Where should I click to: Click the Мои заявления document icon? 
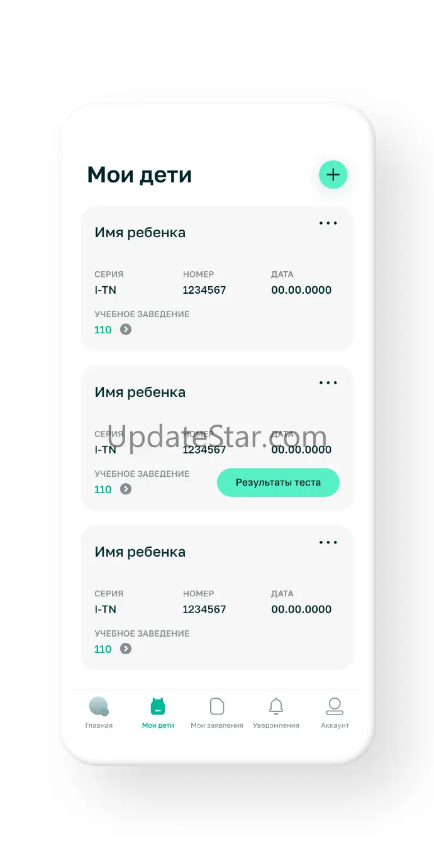point(217,706)
